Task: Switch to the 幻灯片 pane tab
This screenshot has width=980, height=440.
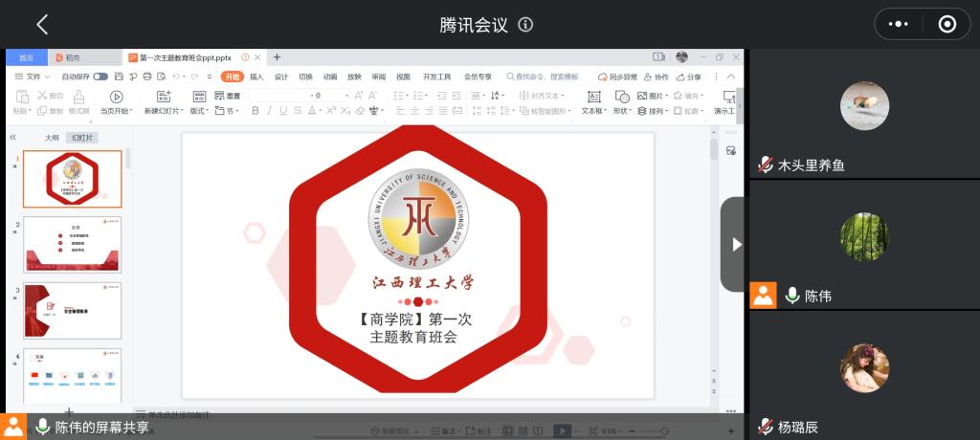Action: pyautogui.click(x=82, y=138)
